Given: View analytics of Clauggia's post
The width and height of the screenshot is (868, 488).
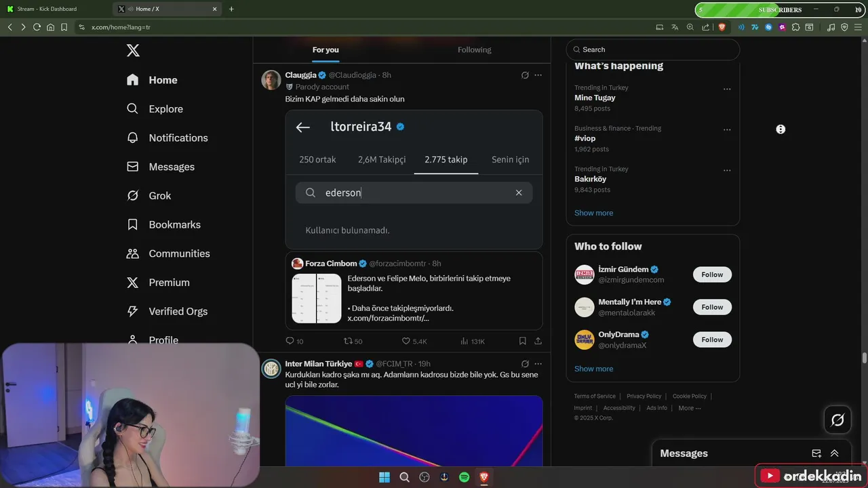Looking at the screenshot, I should [473, 341].
